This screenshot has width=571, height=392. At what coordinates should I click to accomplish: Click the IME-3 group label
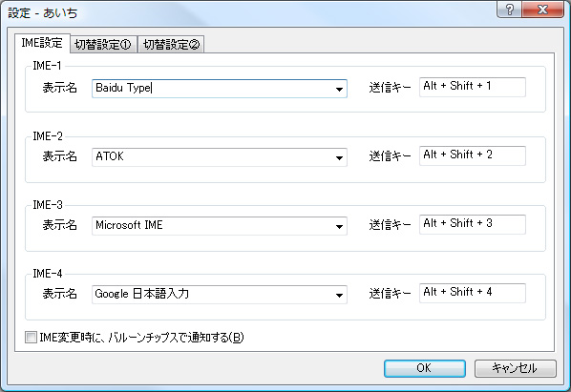pyautogui.click(x=48, y=205)
